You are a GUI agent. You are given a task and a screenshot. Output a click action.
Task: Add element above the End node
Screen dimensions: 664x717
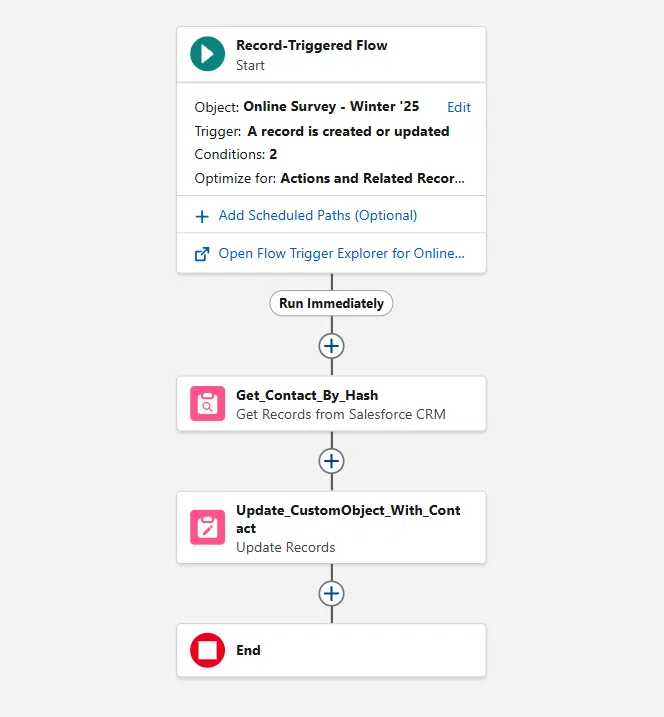(332, 594)
